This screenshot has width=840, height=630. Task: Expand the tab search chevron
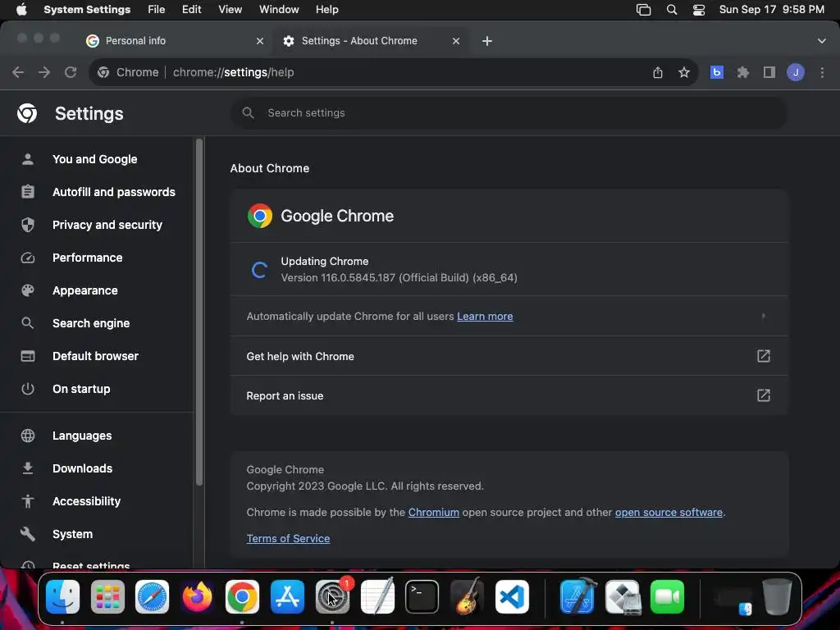click(x=822, y=41)
